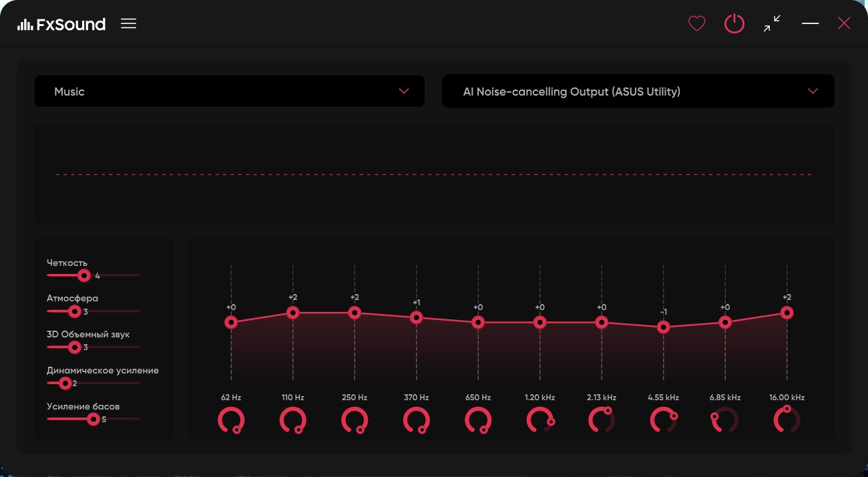Viewport: 868px width, 477px height.
Task: Click the Усиление басов label
Action: [x=83, y=406]
